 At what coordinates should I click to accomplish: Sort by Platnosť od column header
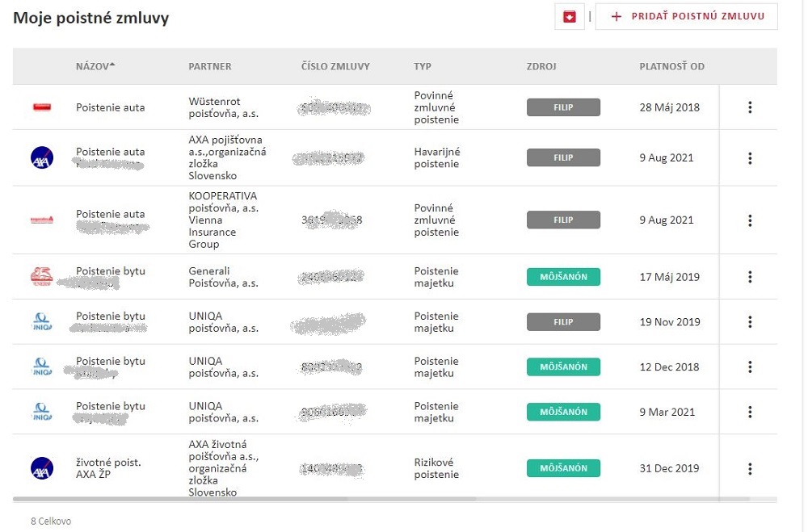click(672, 66)
